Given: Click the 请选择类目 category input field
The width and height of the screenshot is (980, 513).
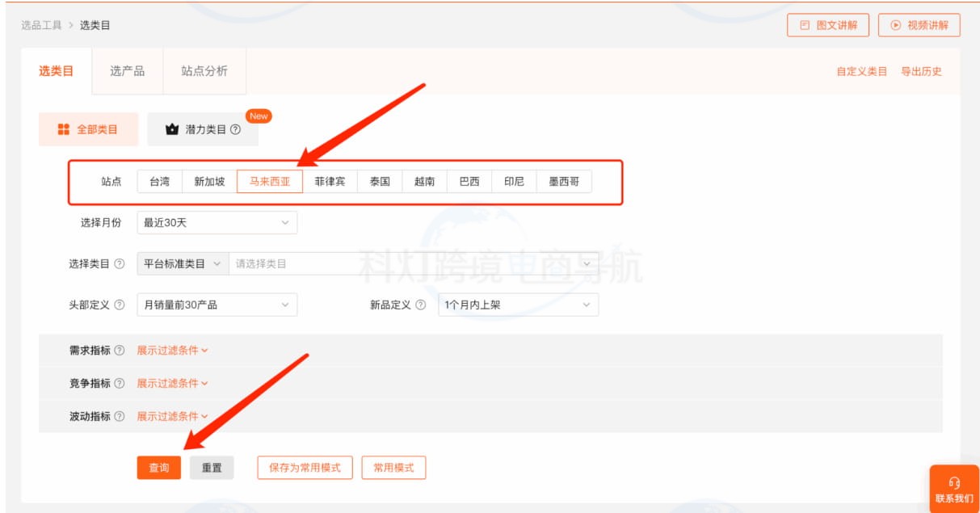Looking at the screenshot, I should [x=404, y=263].
